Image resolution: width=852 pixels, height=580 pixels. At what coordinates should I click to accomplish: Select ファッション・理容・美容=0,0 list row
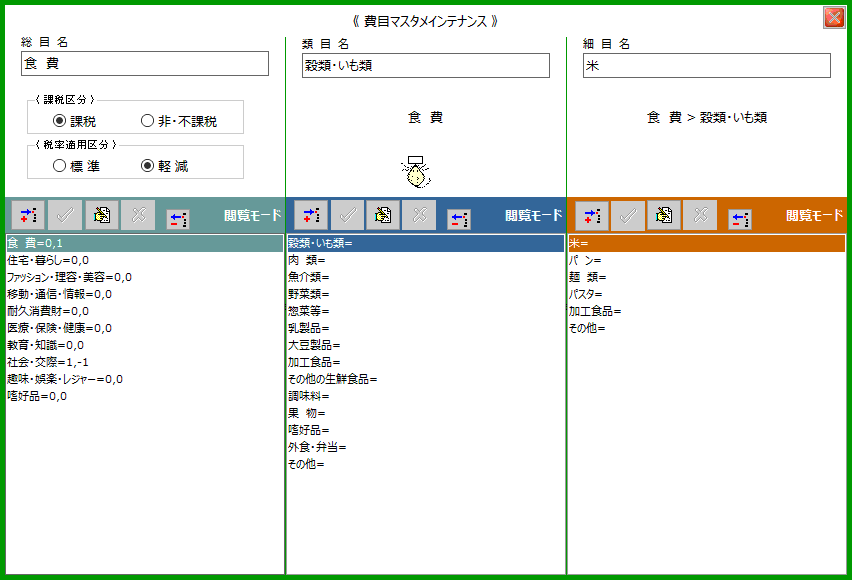click(x=145, y=277)
